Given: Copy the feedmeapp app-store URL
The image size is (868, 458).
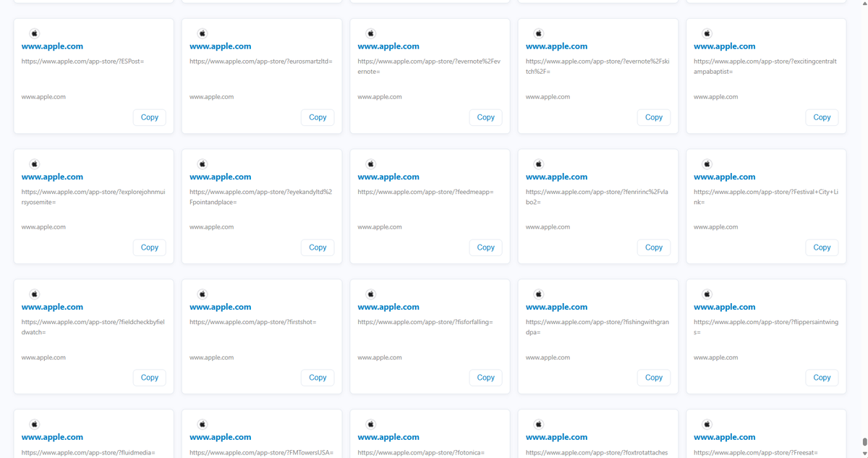Looking at the screenshot, I should point(485,247).
